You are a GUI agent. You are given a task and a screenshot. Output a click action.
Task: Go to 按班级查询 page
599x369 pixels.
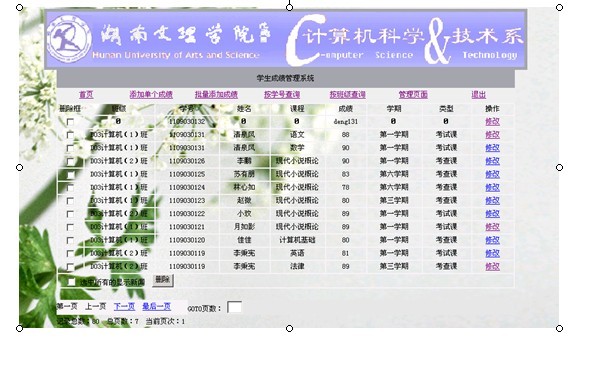pos(348,94)
